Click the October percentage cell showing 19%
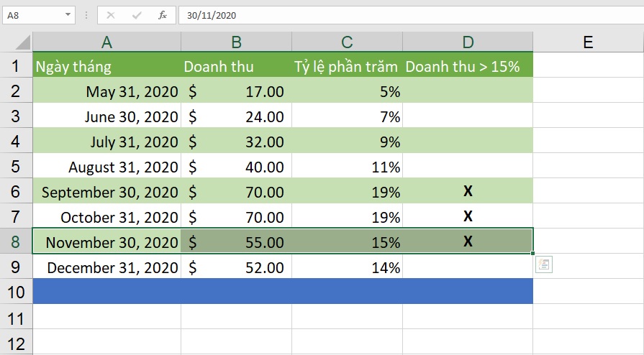The image size is (644, 355). coord(347,216)
